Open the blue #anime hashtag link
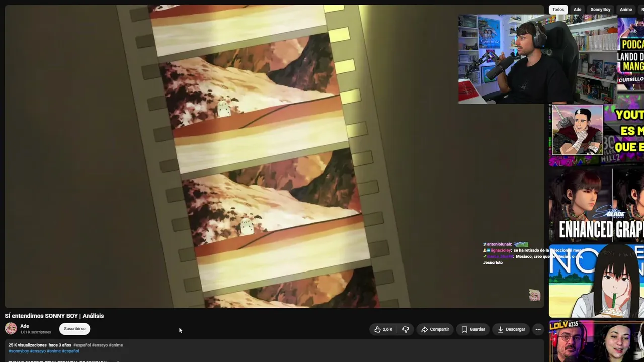This screenshot has height=362, width=644. [x=54, y=351]
